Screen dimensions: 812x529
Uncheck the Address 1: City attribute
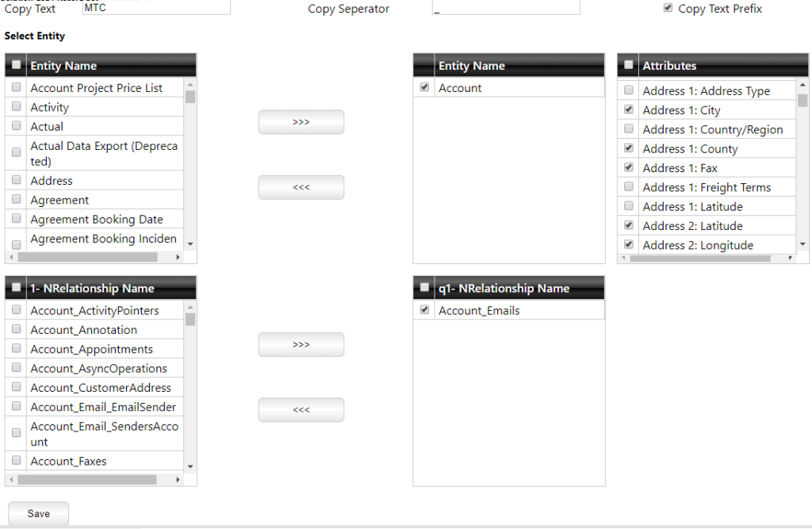click(x=629, y=109)
